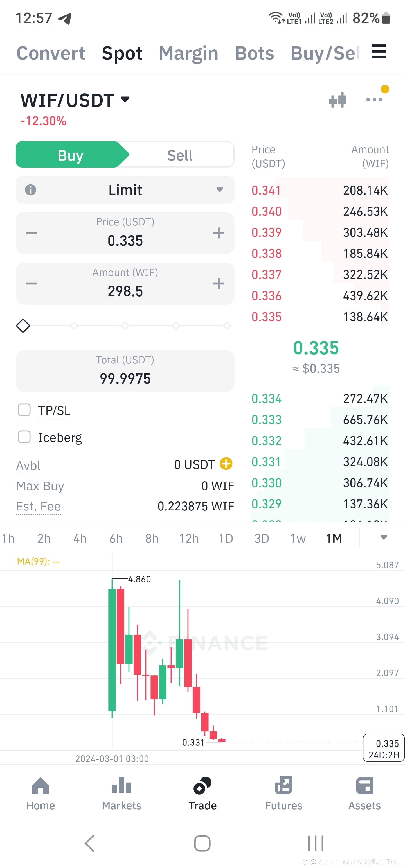Image resolution: width=405 pixels, height=868 pixels.
Task: Select the 1D chart interval
Action: tap(226, 539)
